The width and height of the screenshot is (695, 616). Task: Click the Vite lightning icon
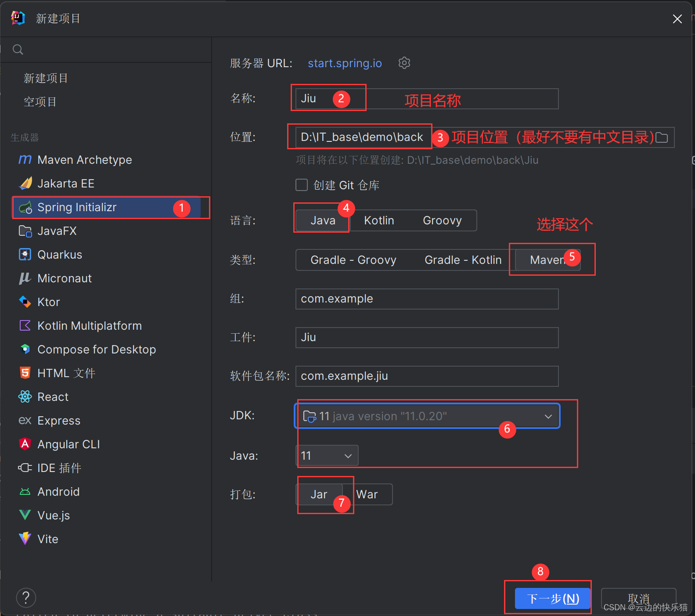click(25, 539)
